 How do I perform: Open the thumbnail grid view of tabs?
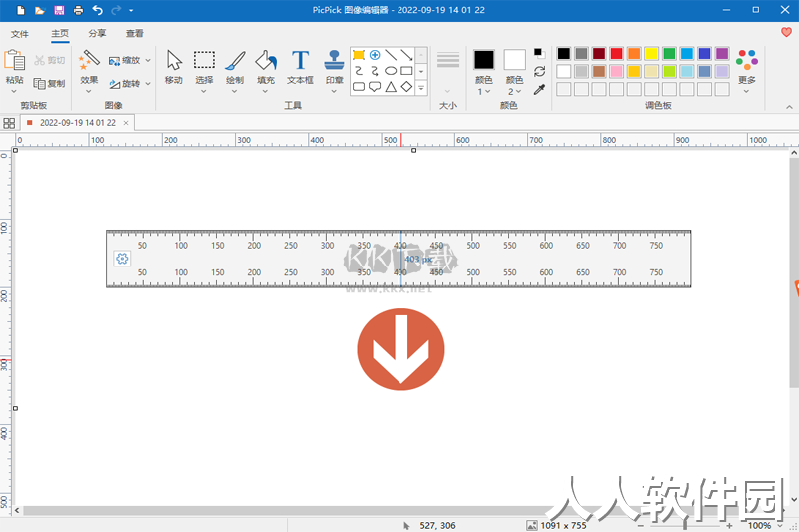click(9, 123)
